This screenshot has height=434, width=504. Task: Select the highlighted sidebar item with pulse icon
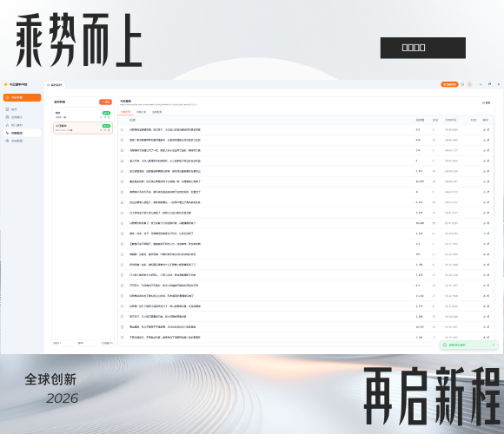(x=23, y=133)
